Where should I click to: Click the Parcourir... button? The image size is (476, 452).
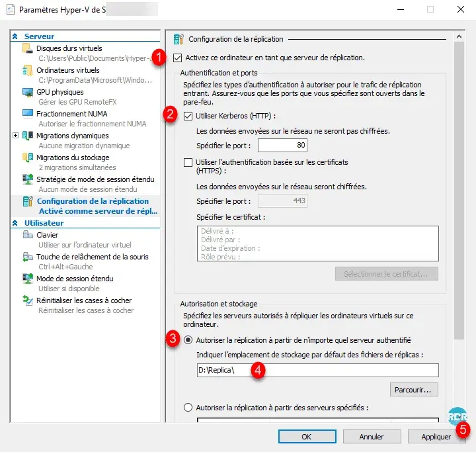click(x=414, y=388)
